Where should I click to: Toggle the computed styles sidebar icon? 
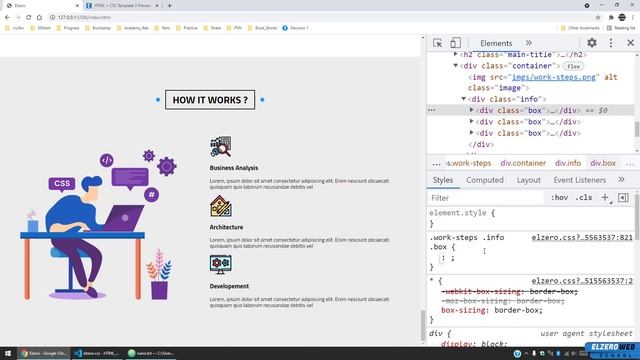[623, 198]
